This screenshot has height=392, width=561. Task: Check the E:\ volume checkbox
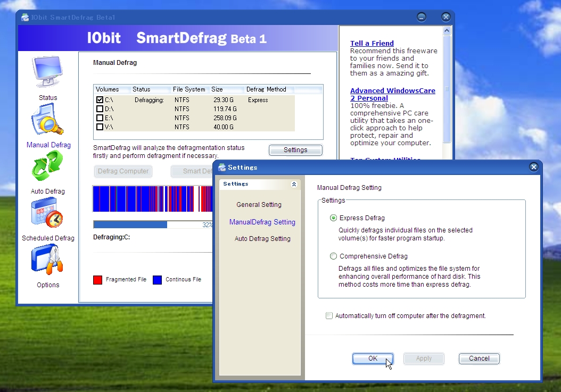100,118
